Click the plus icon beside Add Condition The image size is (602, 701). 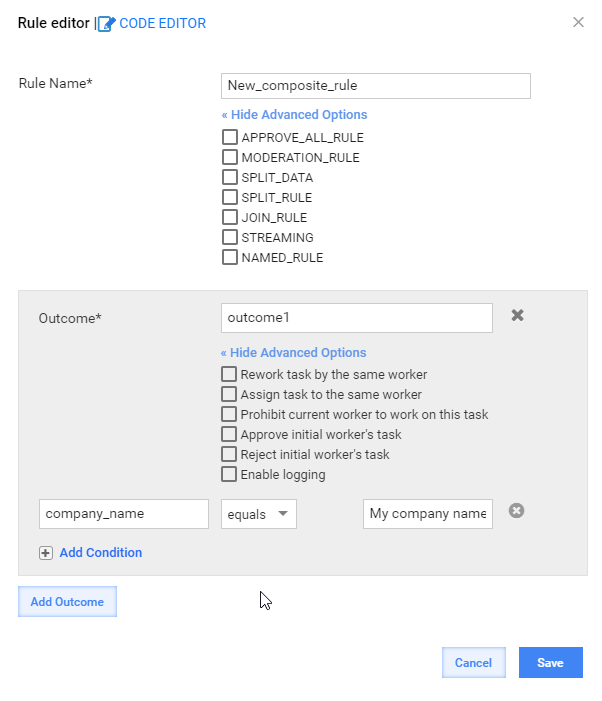(x=46, y=553)
